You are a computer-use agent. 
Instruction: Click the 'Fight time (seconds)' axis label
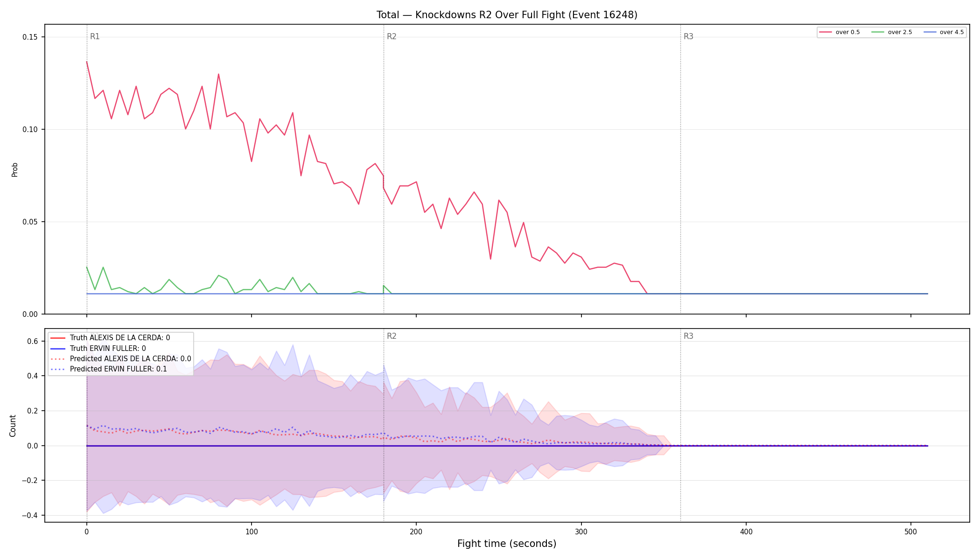click(507, 544)
